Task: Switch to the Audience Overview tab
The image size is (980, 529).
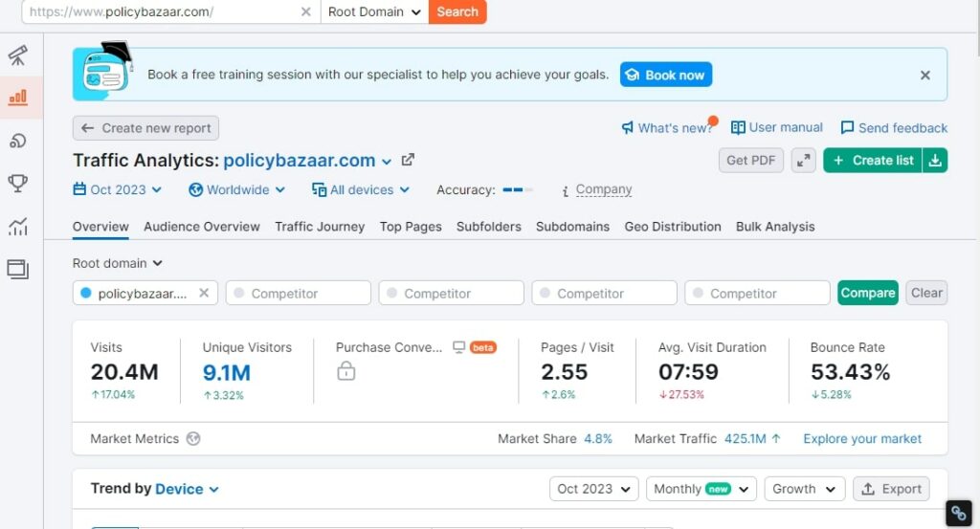Action: (x=202, y=227)
